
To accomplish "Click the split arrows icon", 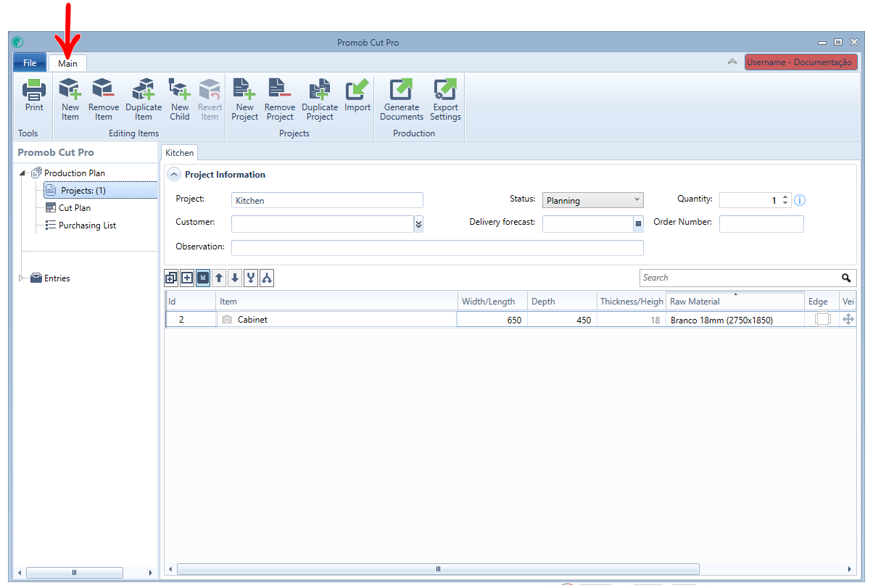I will pos(267,278).
